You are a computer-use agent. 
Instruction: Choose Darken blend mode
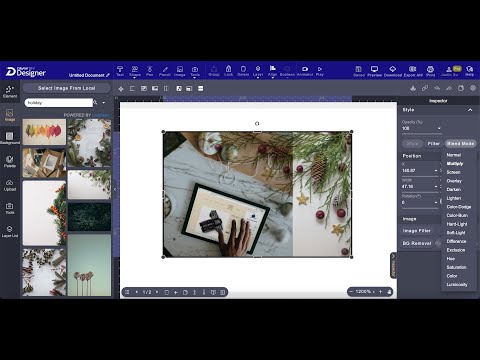coord(454,189)
